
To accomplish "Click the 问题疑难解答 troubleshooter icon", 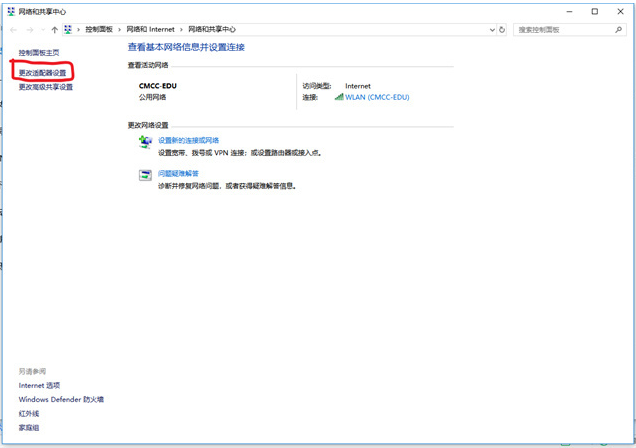I will 145,175.
